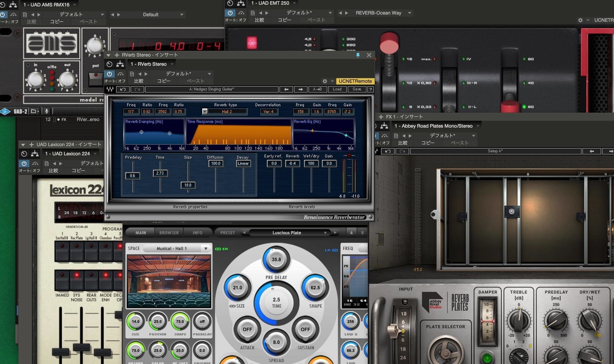
Task: Click the Abbey Road Plates undo icon
Action: (388, 151)
